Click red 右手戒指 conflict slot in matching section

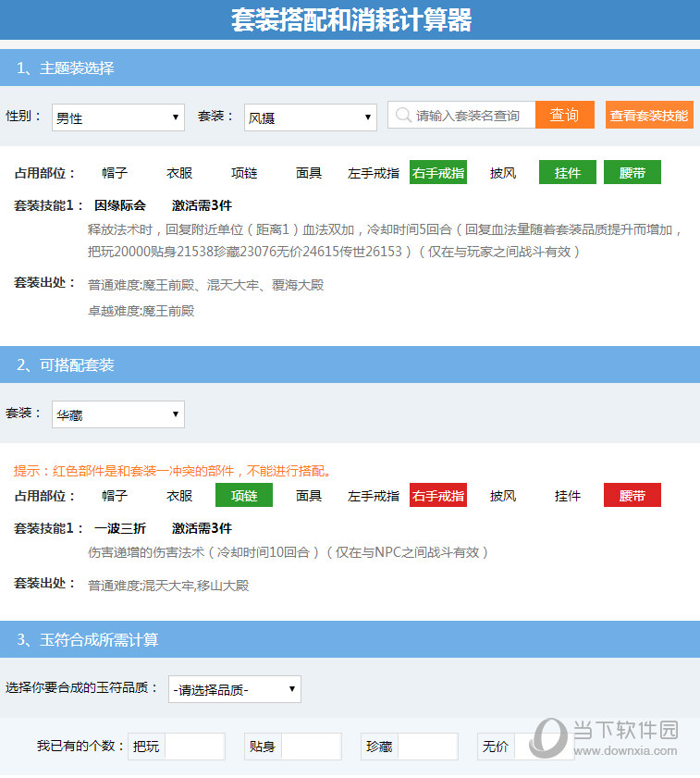click(x=438, y=496)
